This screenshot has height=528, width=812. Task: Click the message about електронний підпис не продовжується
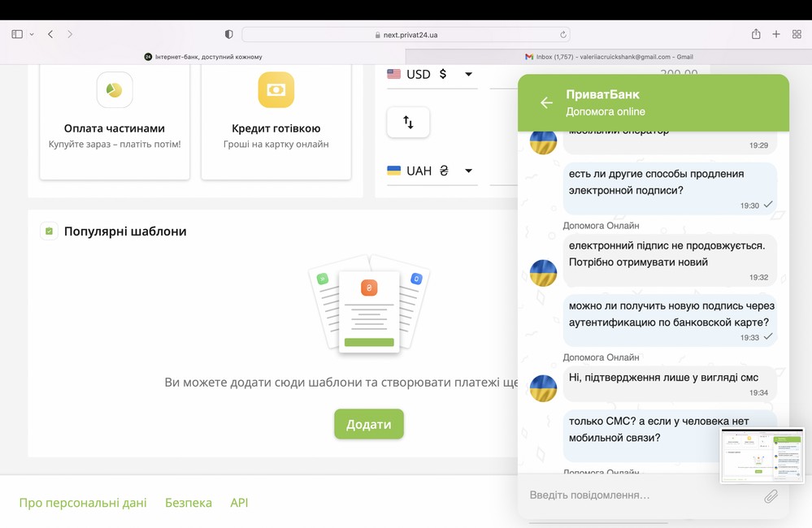tap(670, 261)
